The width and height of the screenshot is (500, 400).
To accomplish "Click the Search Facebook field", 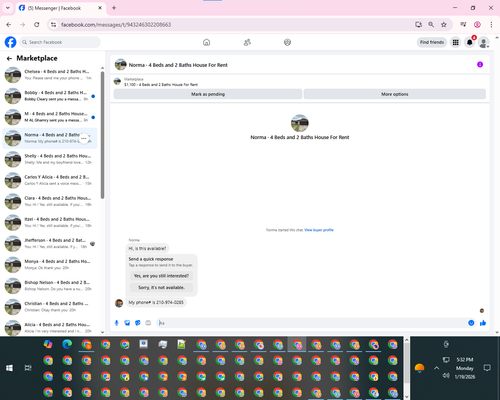I will pos(60,42).
